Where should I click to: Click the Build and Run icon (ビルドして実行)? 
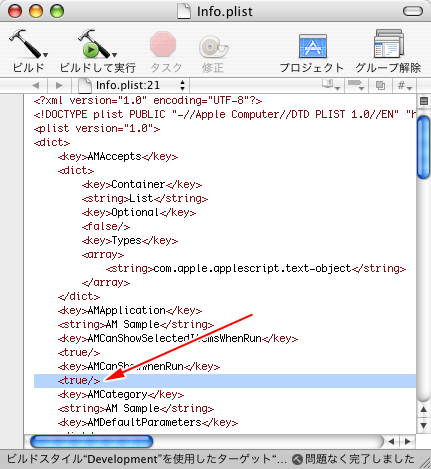tap(95, 43)
